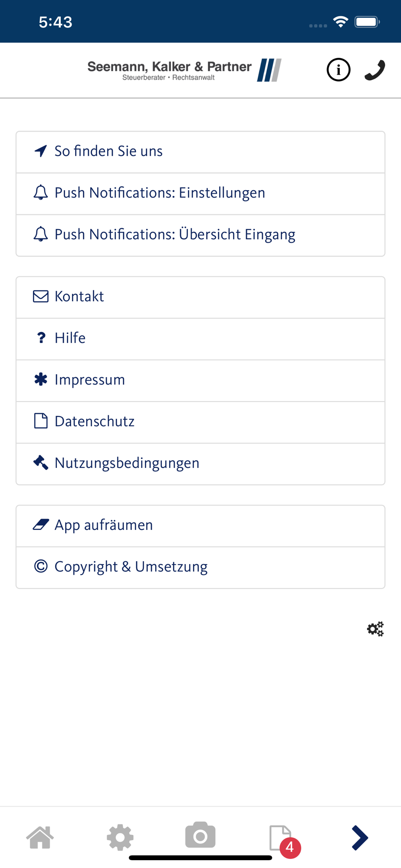The width and height of the screenshot is (401, 868).
Task: Open Push Notifications: Übersicht Eingang
Action: (x=200, y=235)
